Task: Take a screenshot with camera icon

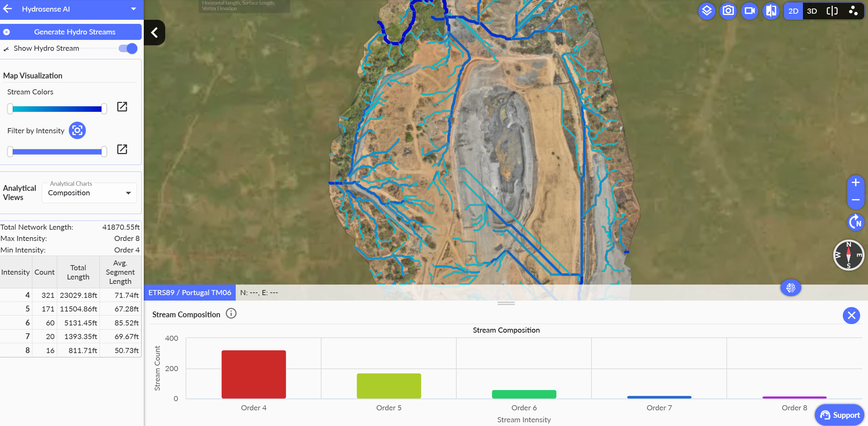Action: (728, 11)
